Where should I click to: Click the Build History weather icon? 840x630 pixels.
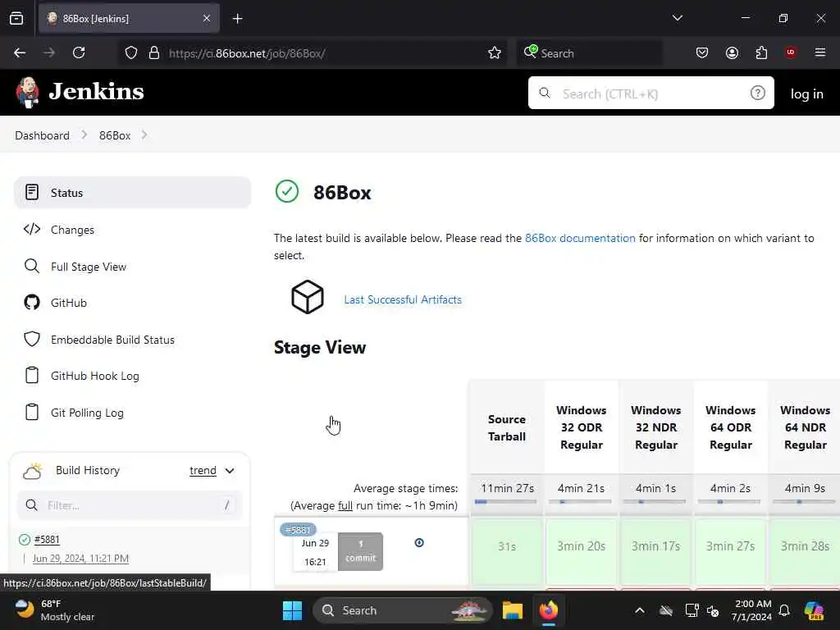33,470
